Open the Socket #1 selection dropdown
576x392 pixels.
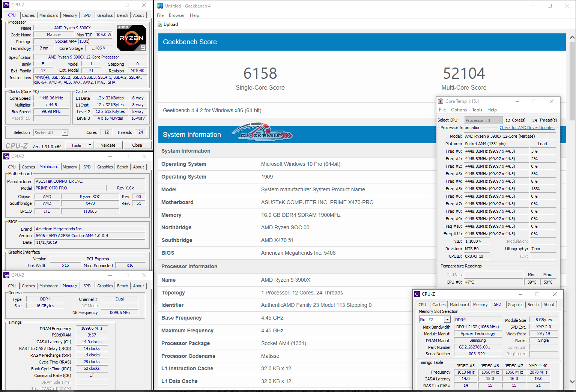(65, 133)
